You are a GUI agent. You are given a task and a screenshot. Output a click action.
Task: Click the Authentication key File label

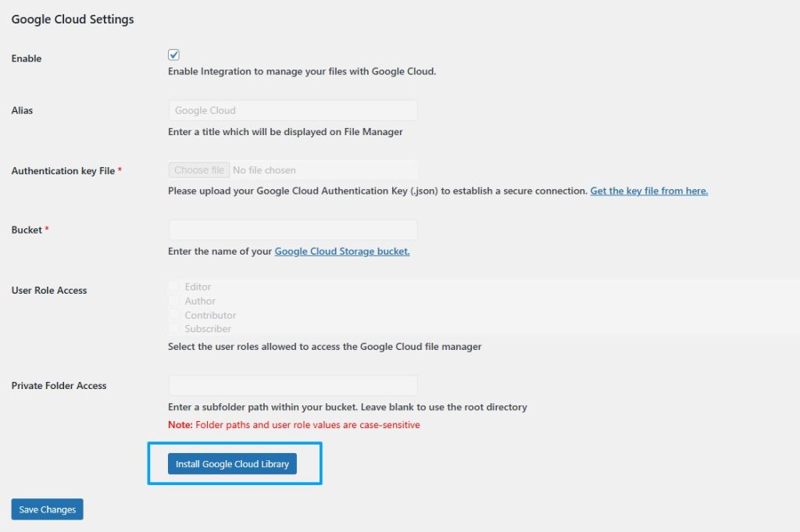(62, 170)
